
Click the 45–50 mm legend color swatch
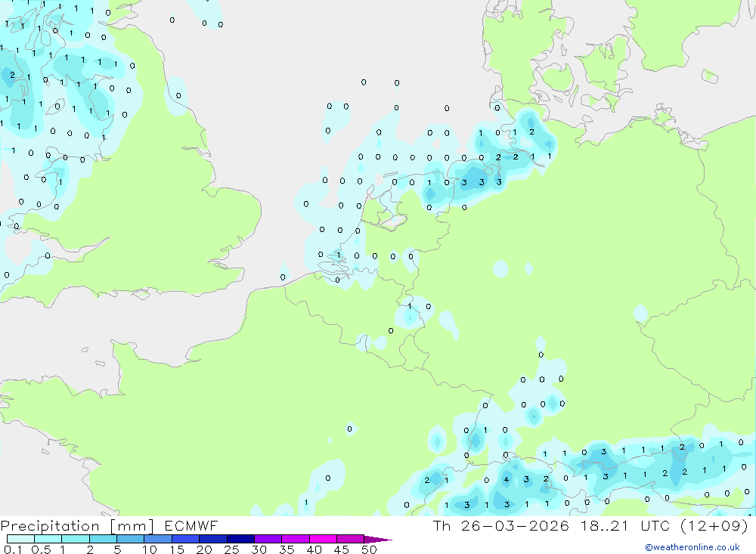[x=351, y=539]
